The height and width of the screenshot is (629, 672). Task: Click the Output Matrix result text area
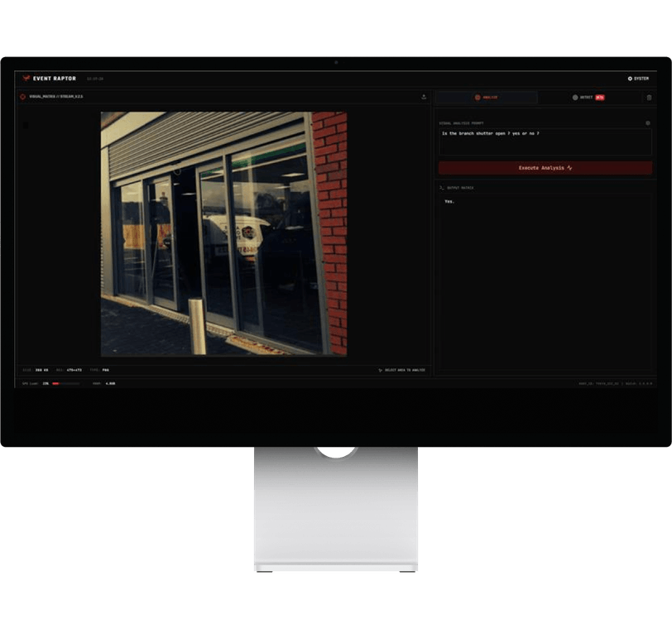tap(545, 282)
